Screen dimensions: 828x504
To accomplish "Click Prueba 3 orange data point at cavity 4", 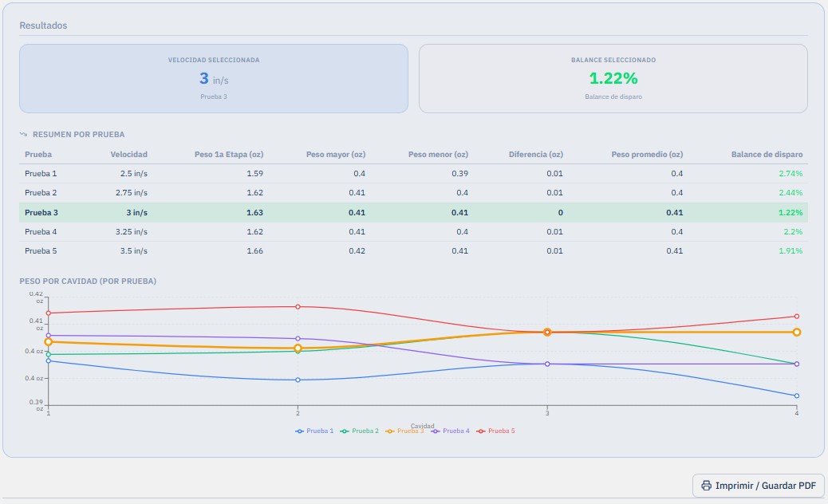I will click(x=797, y=333).
